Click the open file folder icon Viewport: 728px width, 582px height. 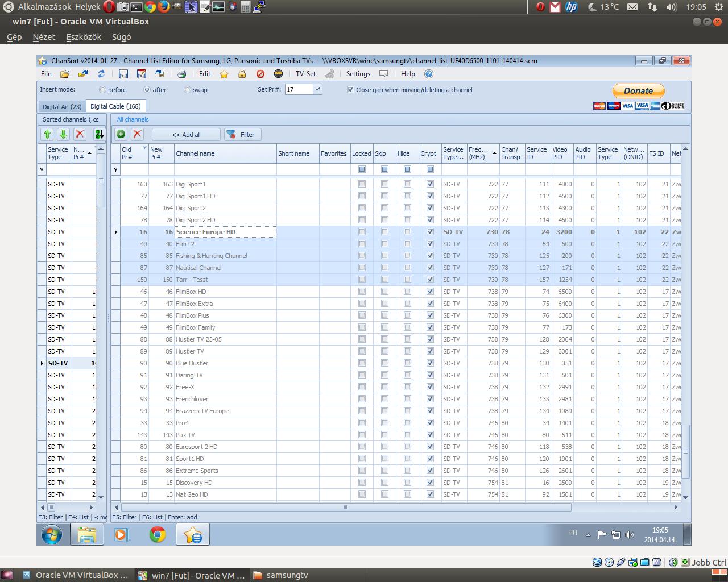[65, 74]
